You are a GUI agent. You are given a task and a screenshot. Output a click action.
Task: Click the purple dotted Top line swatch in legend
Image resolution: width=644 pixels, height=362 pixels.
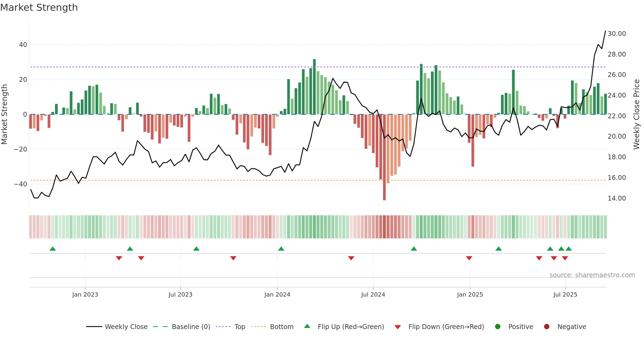point(223,327)
